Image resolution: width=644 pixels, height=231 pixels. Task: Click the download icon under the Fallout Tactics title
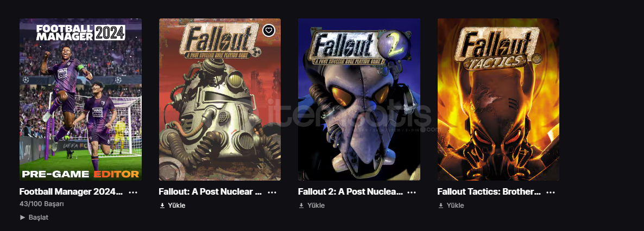click(441, 205)
